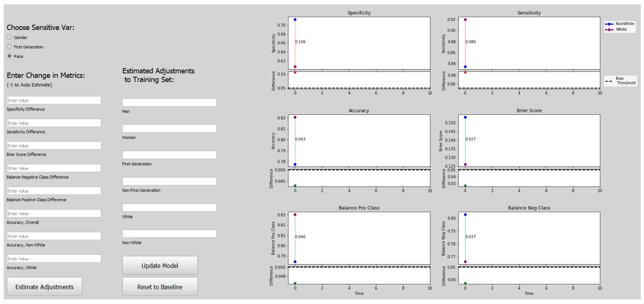Image resolution: width=644 pixels, height=304 pixels.
Task: Select the First Generation radio option
Action: click(9, 47)
